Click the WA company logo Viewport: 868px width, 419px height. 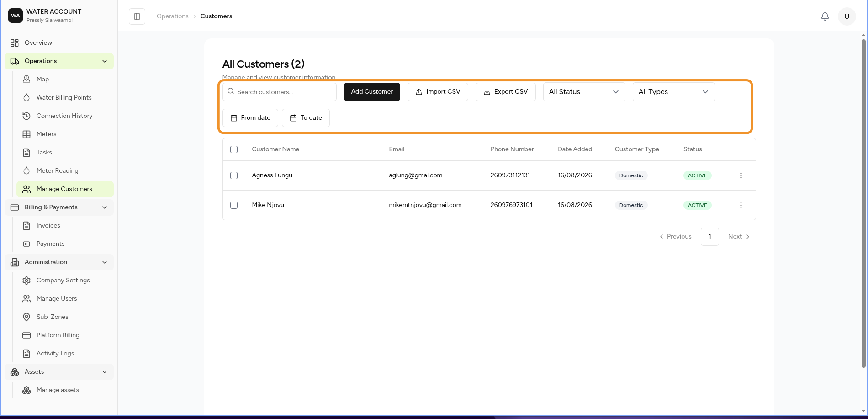point(16,16)
